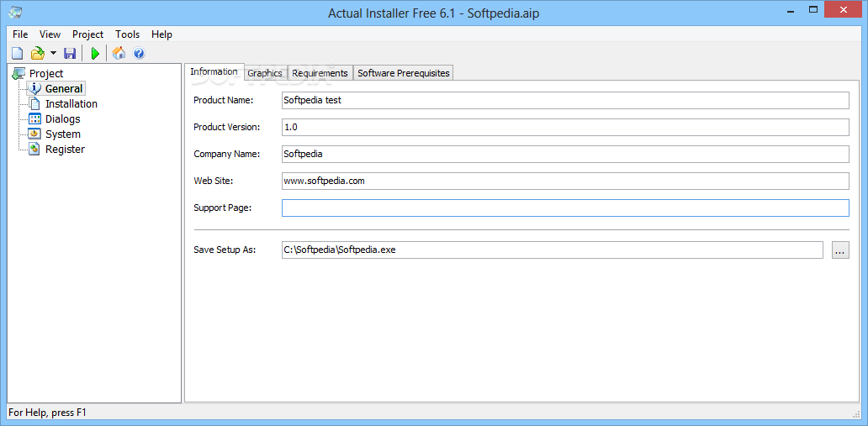Click the Project root tree icon

coord(19,73)
